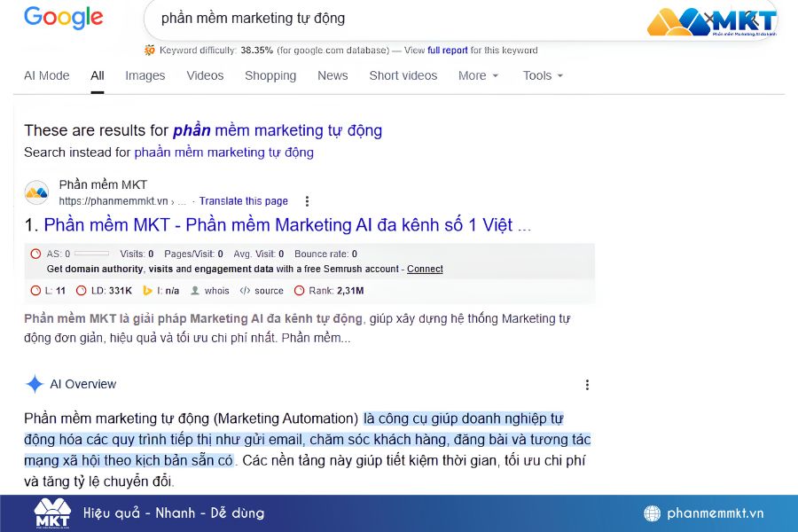Open the Short videos tab
Image resolution: width=798 pixels, height=532 pixels.
click(x=403, y=75)
